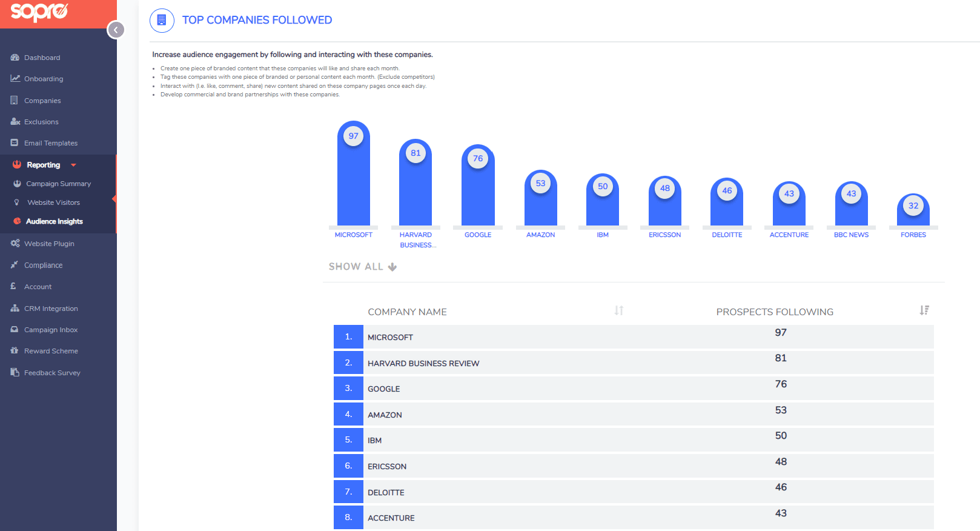Viewport: 980px width, 531px height.
Task: Open the Reward Scheme page
Action: coord(51,351)
